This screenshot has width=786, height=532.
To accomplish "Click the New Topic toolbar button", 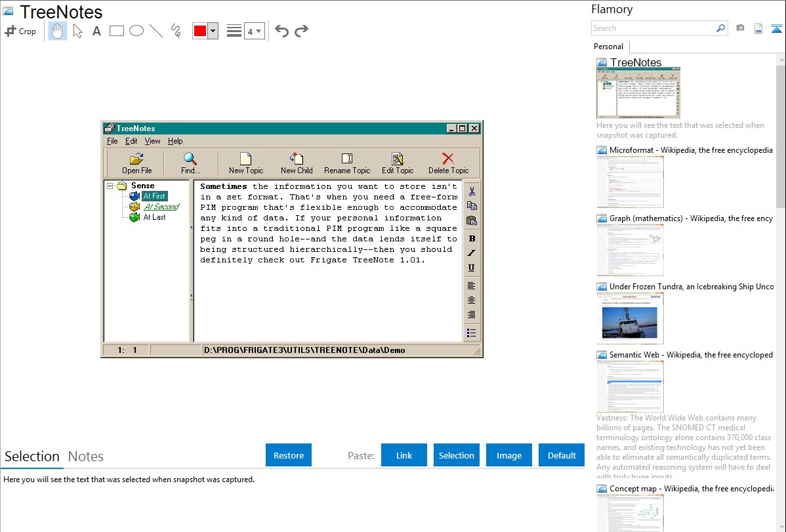I will [x=245, y=163].
